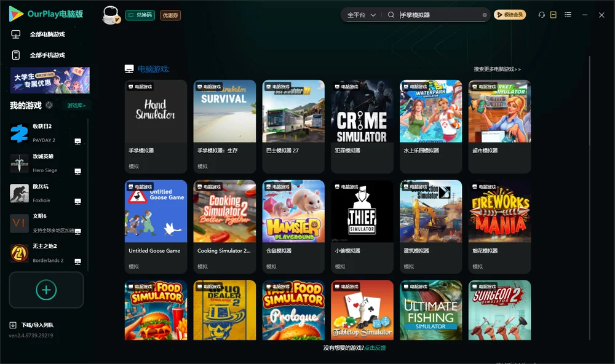
Task: Open Tabletop Simulator card
Action: tap(362, 310)
